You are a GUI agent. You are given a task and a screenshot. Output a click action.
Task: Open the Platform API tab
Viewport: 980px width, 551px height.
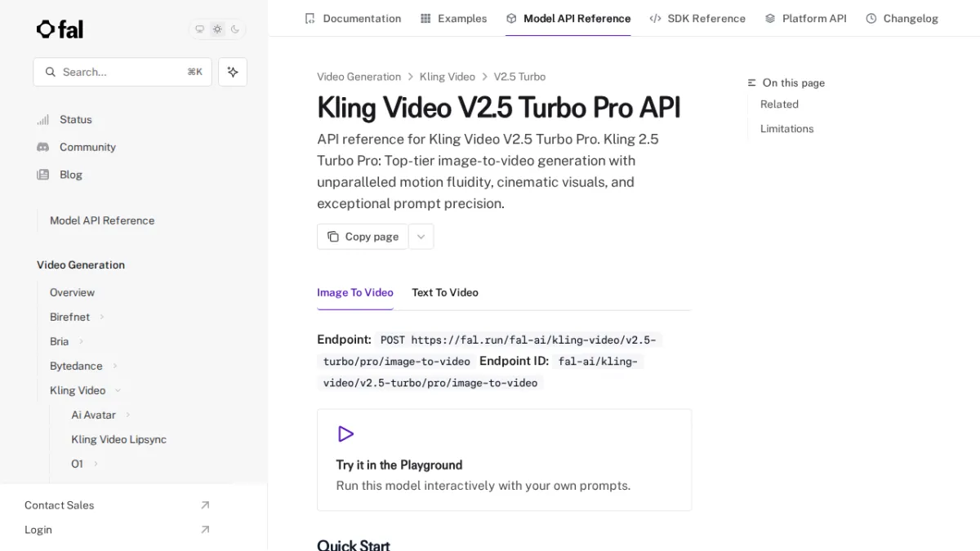[x=805, y=18]
